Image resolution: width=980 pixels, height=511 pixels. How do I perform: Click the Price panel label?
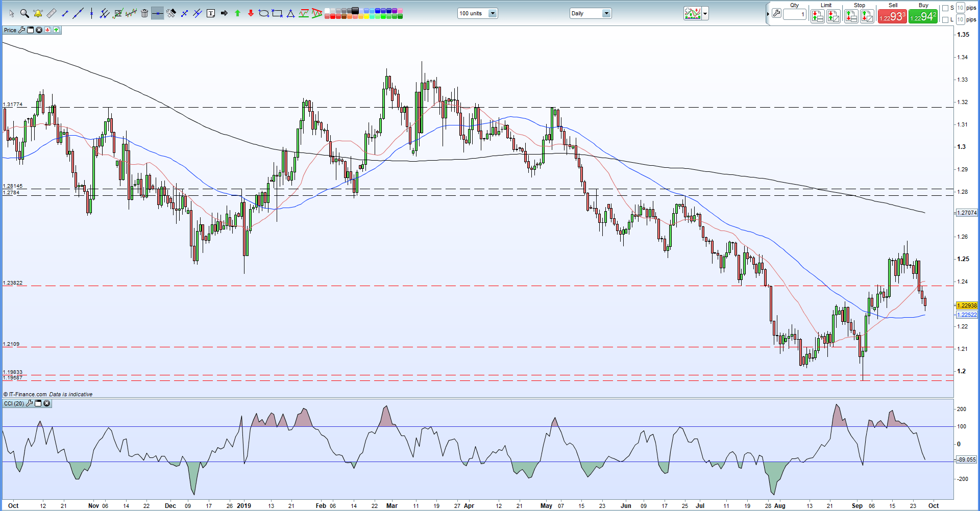click(x=10, y=30)
